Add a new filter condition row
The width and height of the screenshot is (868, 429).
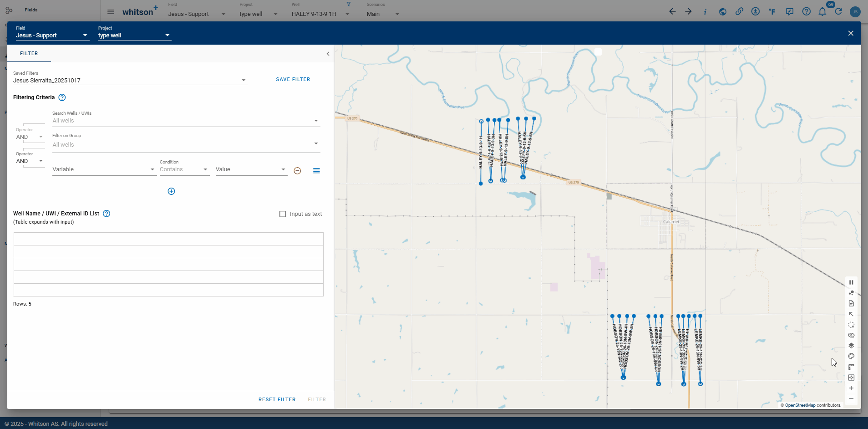pyautogui.click(x=171, y=191)
